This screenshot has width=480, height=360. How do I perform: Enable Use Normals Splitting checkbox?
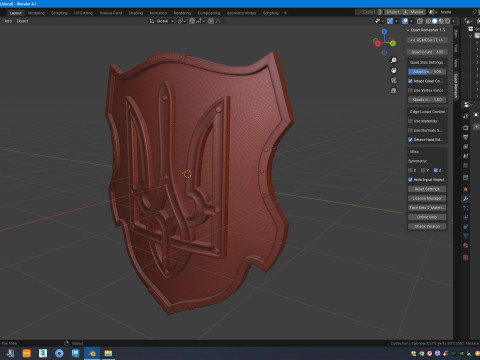[x=410, y=130]
